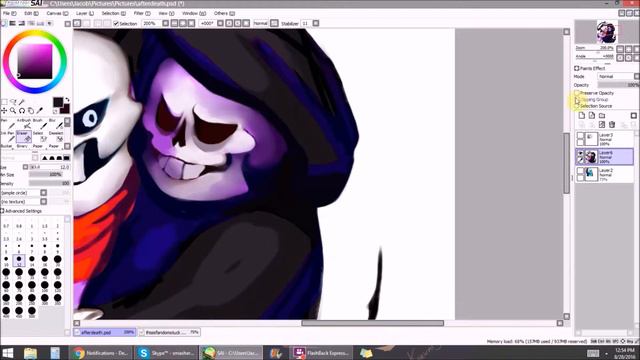Pick the Deselect brush tool
This screenshot has height=360, width=640.
point(56,137)
